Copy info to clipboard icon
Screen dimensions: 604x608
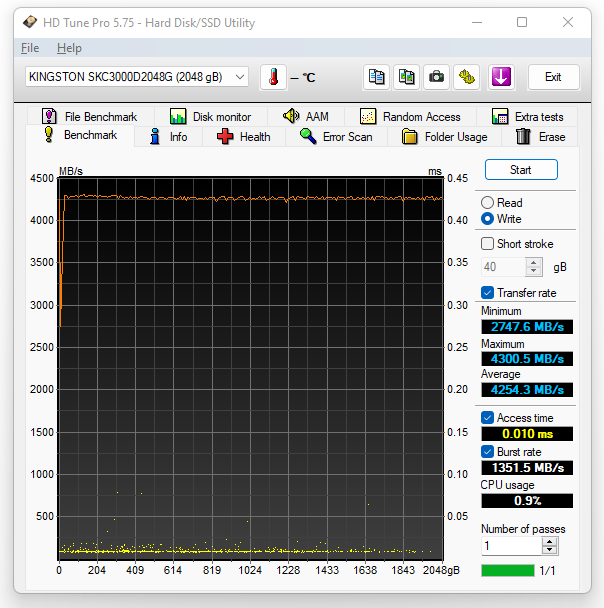pos(376,77)
